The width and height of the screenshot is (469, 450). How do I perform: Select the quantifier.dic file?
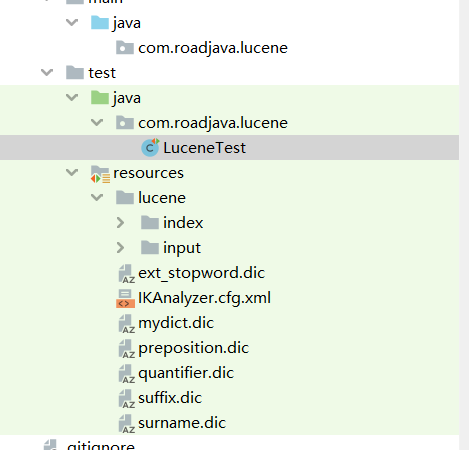tap(186, 373)
